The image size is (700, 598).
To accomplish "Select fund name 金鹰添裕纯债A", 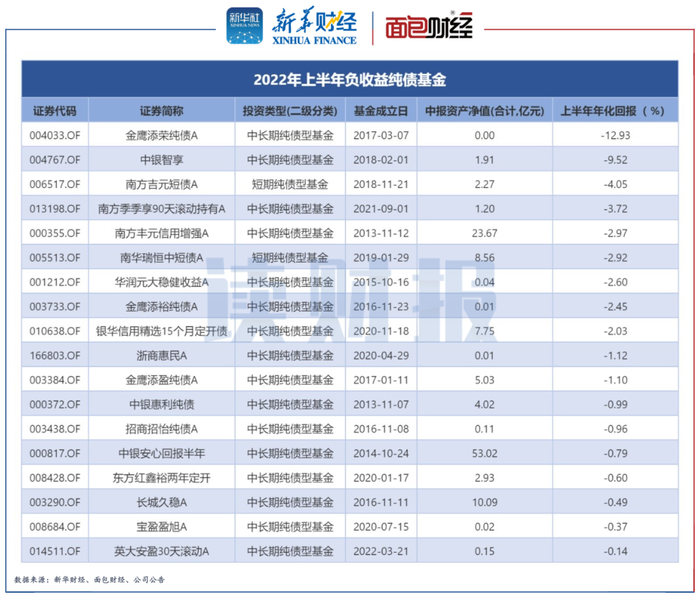I will (162, 307).
